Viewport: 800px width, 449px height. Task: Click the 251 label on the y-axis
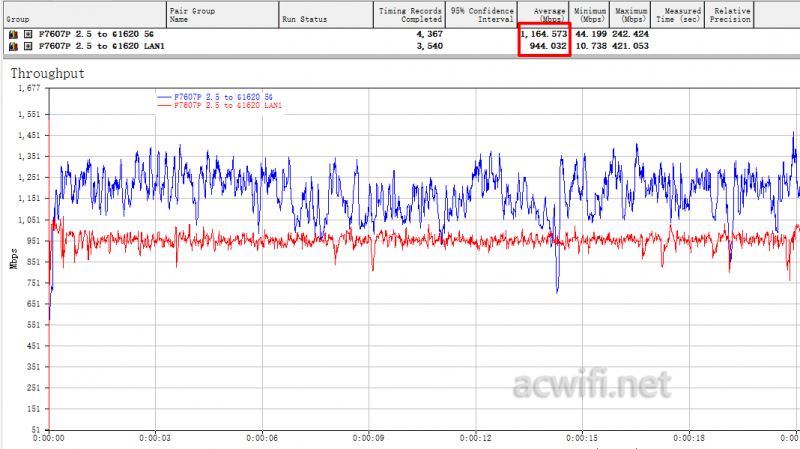(x=34, y=388)
